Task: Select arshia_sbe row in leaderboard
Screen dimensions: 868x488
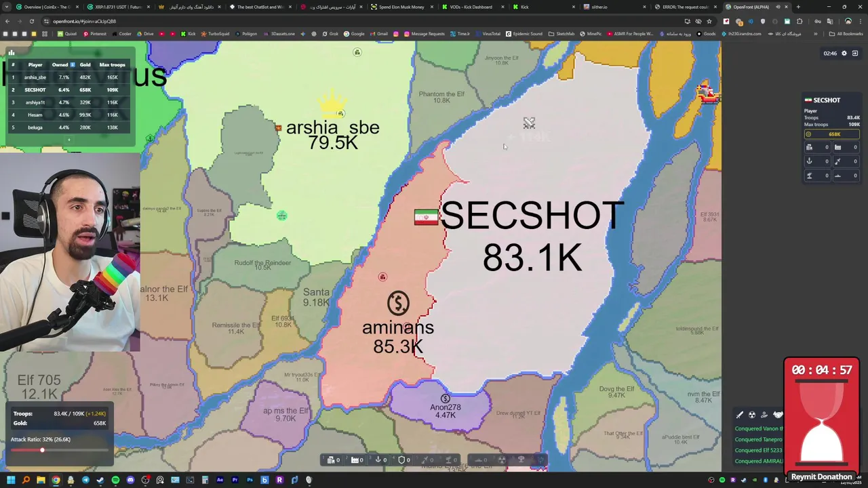Action: tap(68, 77)
